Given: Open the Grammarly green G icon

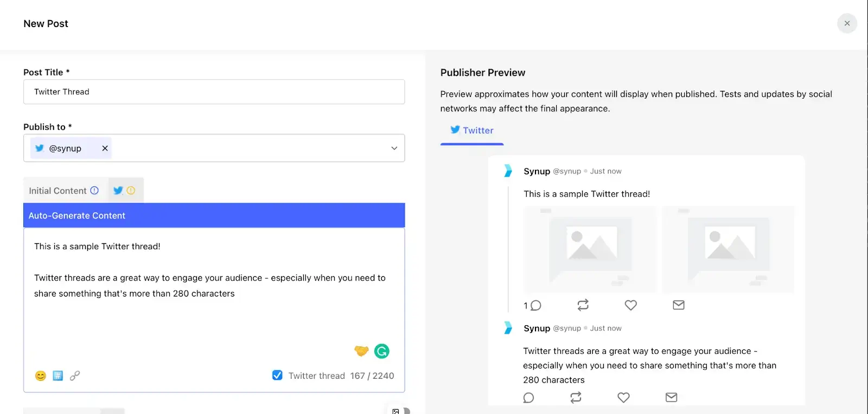Looking at the screenshot, I should 382,351.
